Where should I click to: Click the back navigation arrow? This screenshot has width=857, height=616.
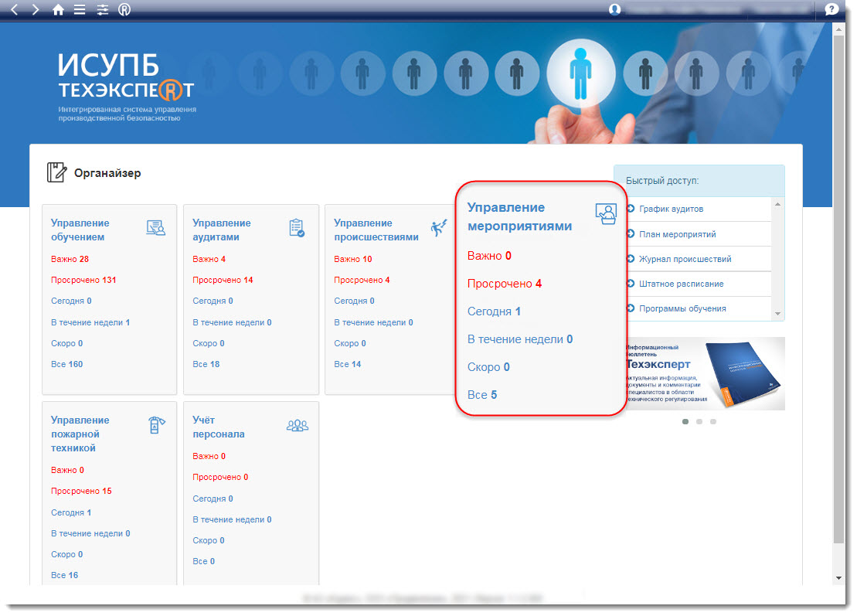pyautogui.click(x=15, y=9)
